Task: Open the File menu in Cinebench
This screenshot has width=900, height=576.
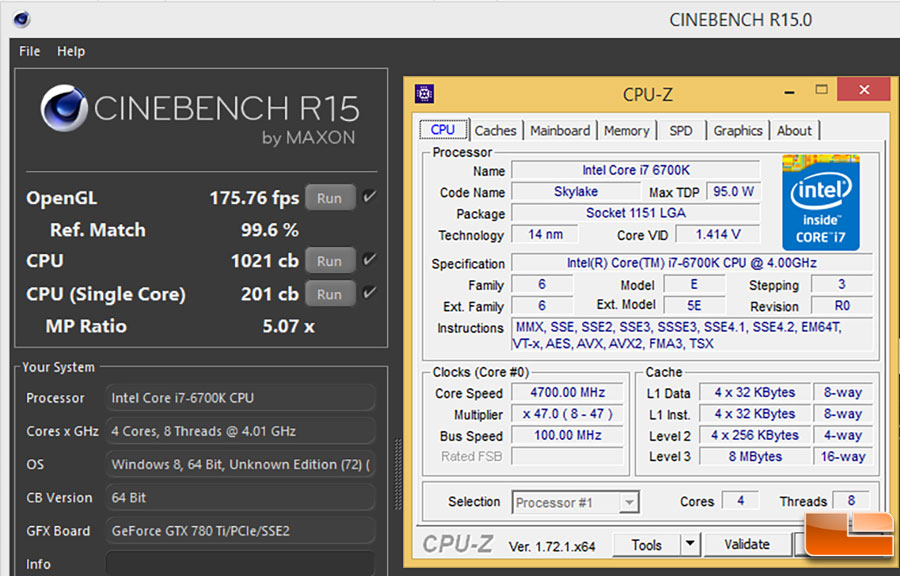Action: tap(29, 51)
